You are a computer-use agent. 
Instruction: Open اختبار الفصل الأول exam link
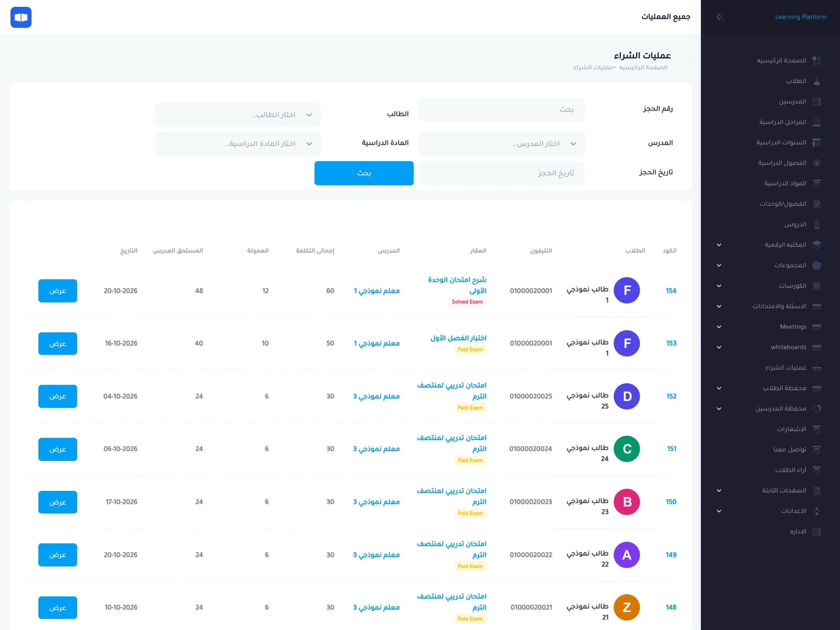click(x=458, y=338)
